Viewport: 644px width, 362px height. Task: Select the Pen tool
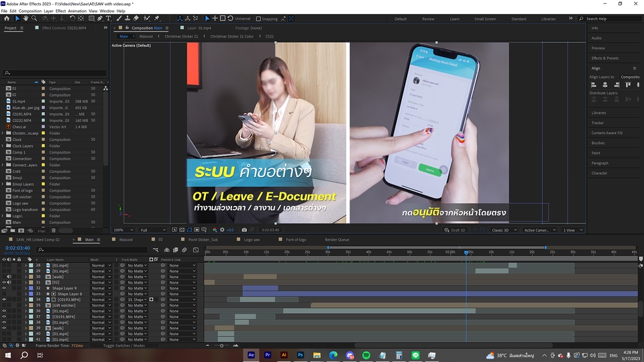coord(100,19)
